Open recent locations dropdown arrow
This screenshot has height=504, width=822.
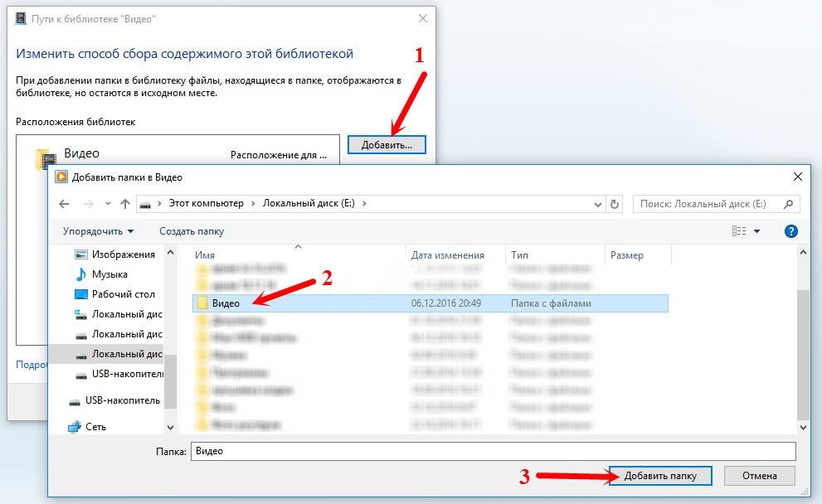(108, 204)
